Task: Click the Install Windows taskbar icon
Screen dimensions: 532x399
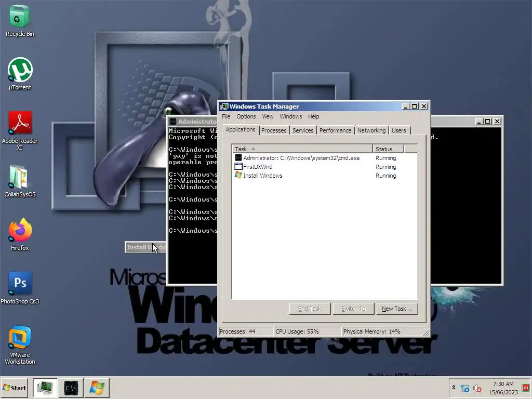Action: point(97,388)
